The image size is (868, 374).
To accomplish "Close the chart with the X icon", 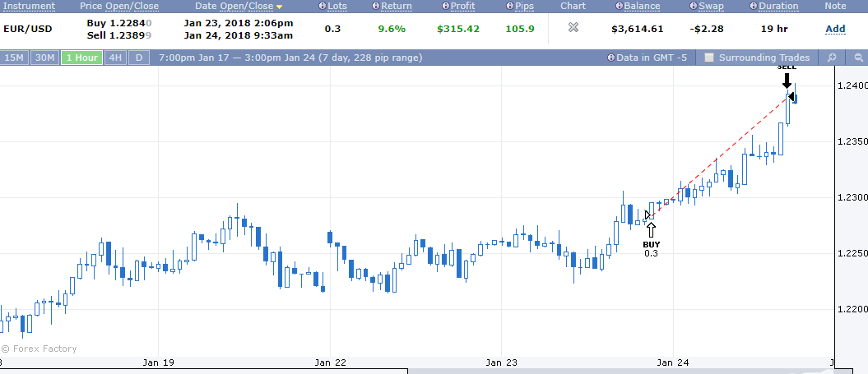I will pos(573,27).
